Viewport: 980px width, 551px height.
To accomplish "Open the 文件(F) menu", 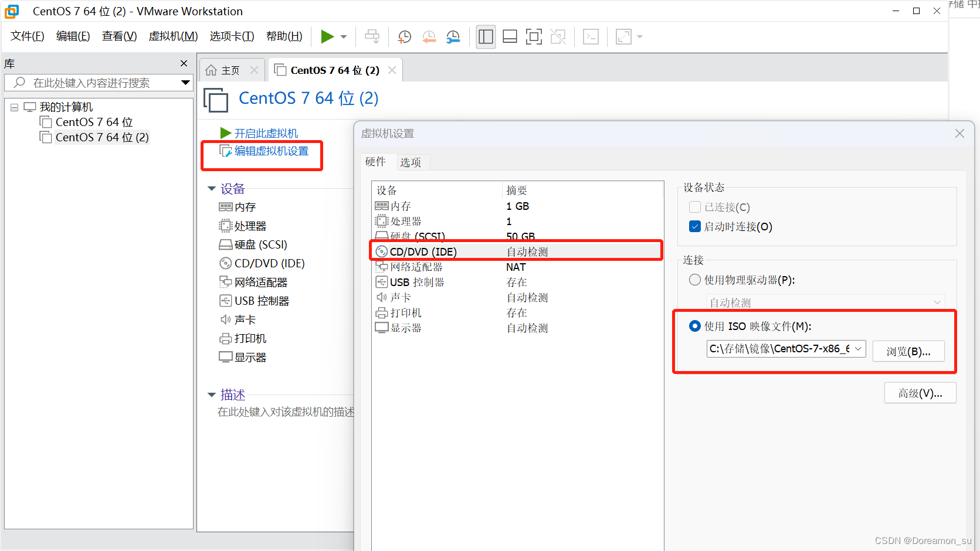I will [x=28, y=36].
